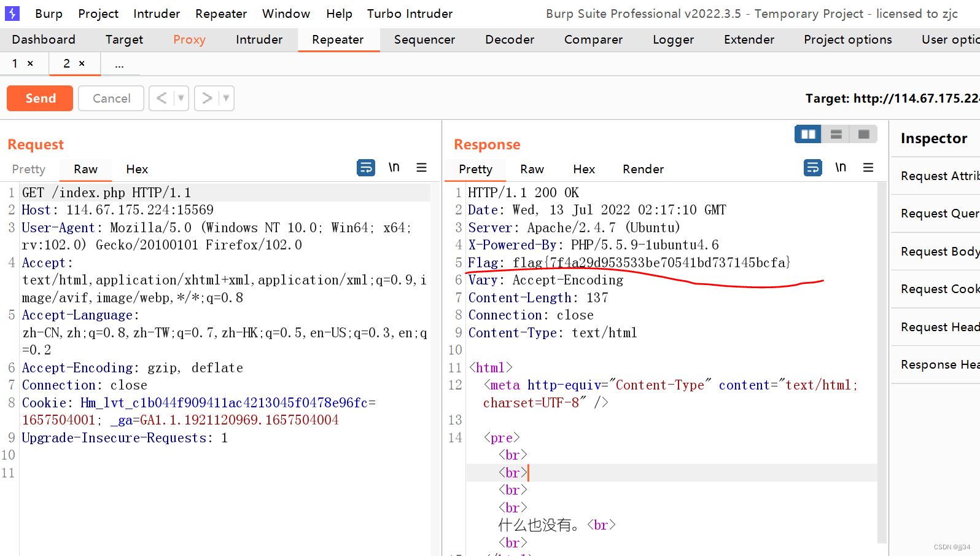The image size is (980, 556).
Task: Switch to the Logger tab
Action: tap(673, 39)
